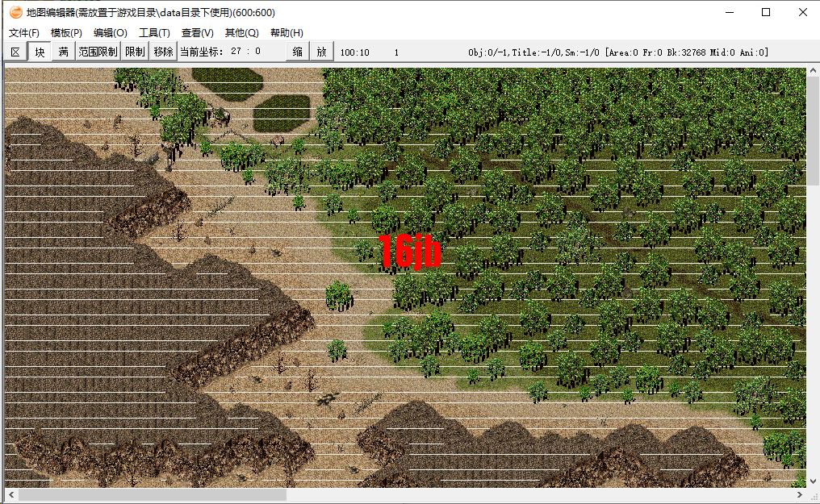Click the vertical scrollbar down arrow

click(814, 481)
